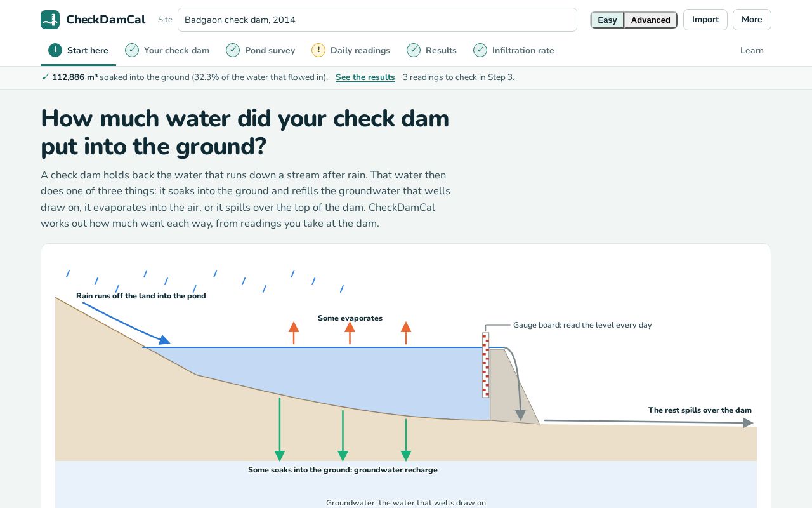Follow the See the results link
Screen dimensions: 812x508
[x=365, y=77]
